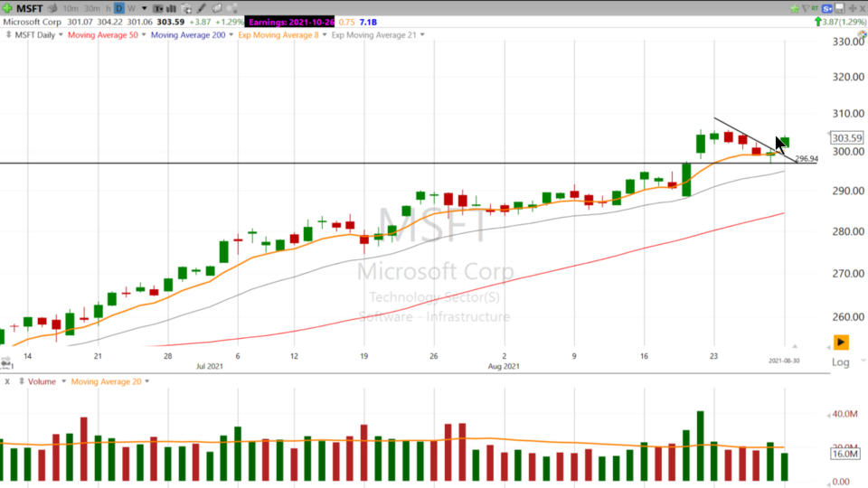Click the small arrow left of the play button
This screenshot has height=488, width=868.
(x=829, y=347)
